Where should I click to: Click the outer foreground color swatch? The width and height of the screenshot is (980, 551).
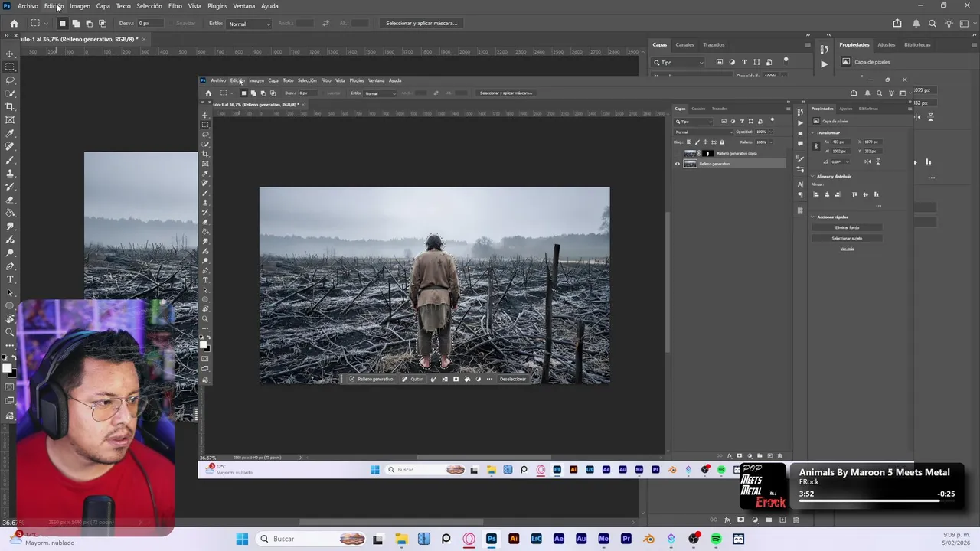7,368
